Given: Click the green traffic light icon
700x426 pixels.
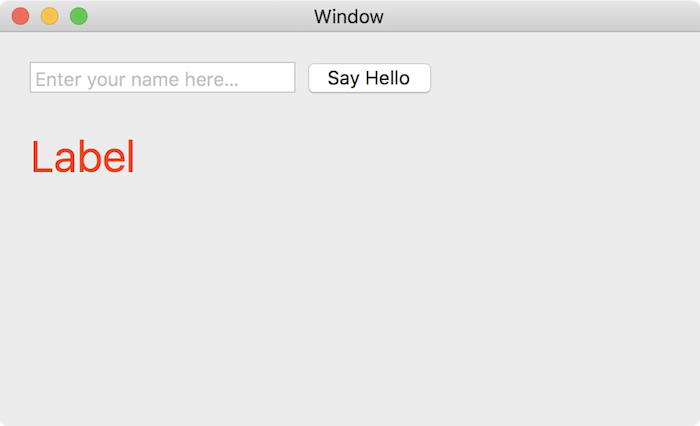Looking at the screenshot, I should pyautogui.click(x=78, y=16).
